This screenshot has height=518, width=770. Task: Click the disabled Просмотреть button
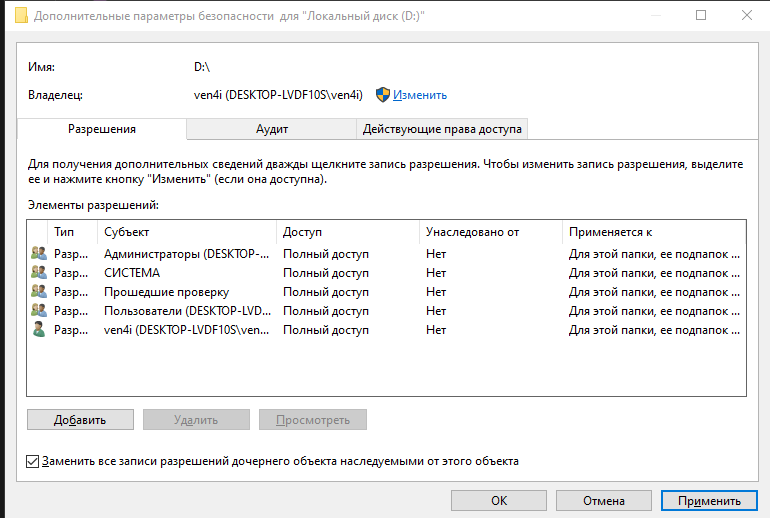point(313,420)
